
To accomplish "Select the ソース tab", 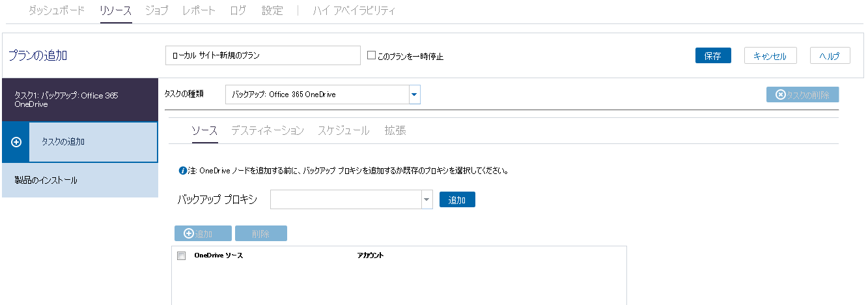I will 204,130.
